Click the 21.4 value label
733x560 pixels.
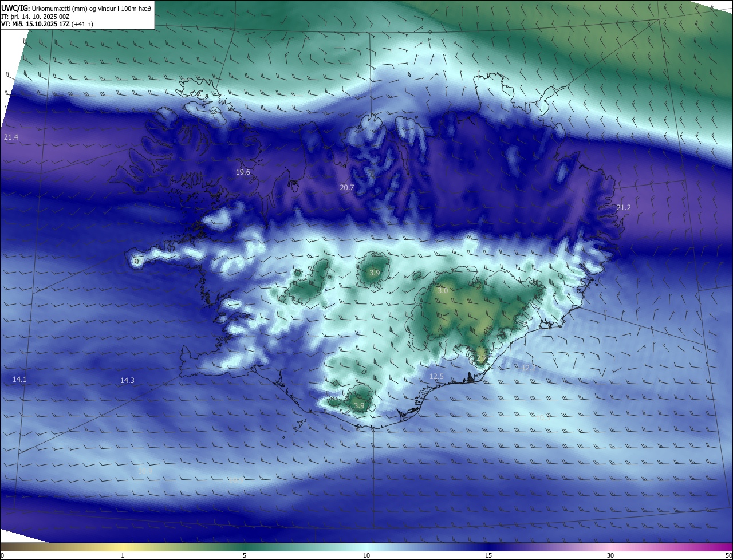11,137
